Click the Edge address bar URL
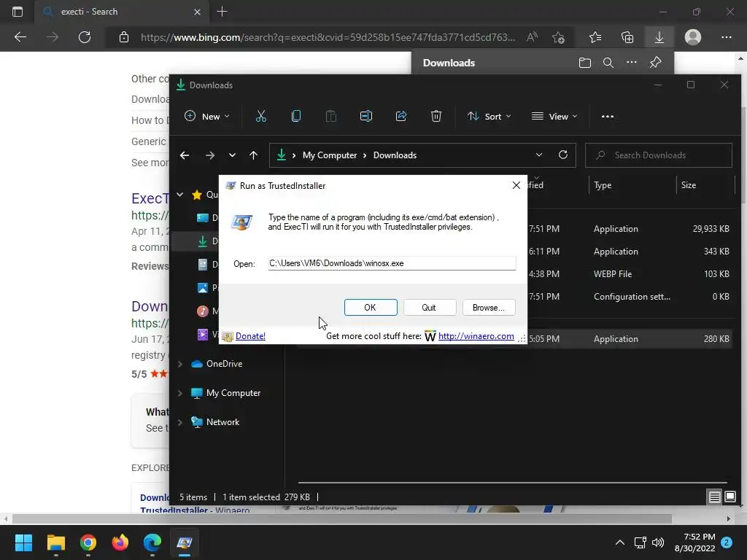 coord(328,37)
